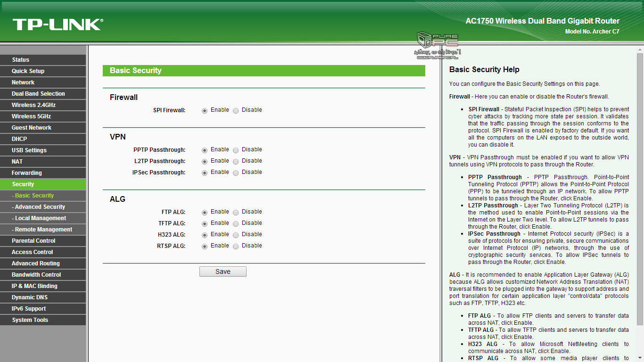Open IP & MAC Binding menu

click(x=43, y=286)
